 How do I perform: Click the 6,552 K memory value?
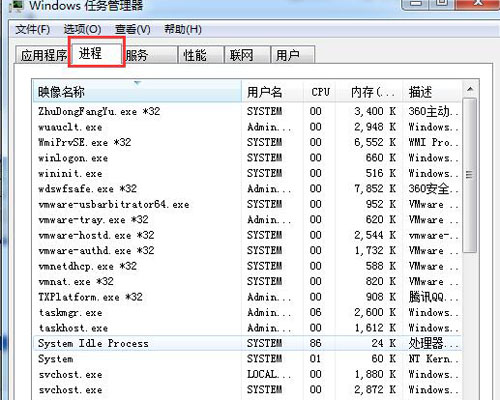click(x=375, y=142)
